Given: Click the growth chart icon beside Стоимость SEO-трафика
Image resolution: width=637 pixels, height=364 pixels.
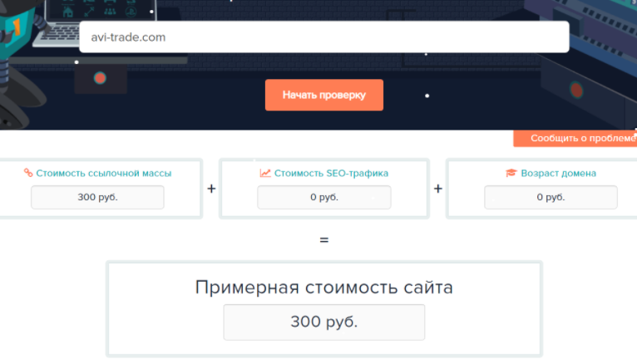Looking at the screenshot, I should tap(265, 173).
